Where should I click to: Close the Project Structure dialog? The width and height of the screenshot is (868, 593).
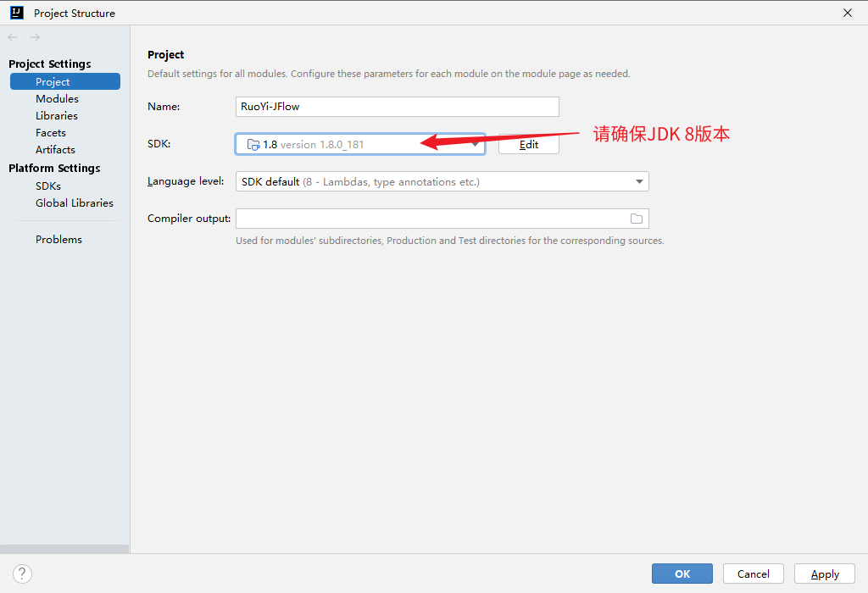coord(847,13)
